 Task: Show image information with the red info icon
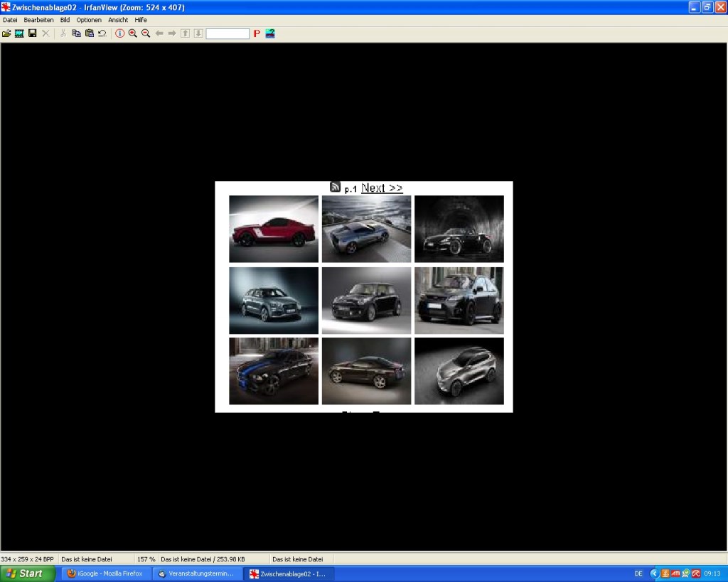119,33
